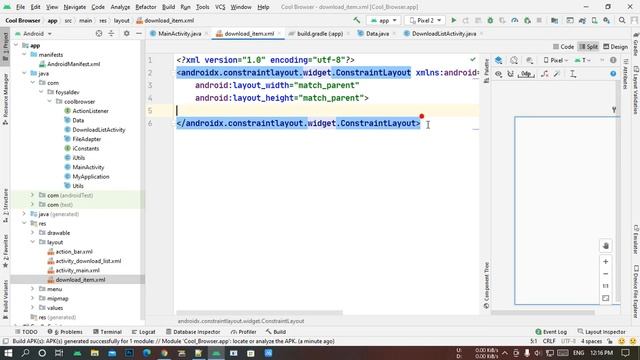Click the Windows taskbar search icon
Image resolution: width=640 pixels, height=360 pixels.
coord(25,353)
